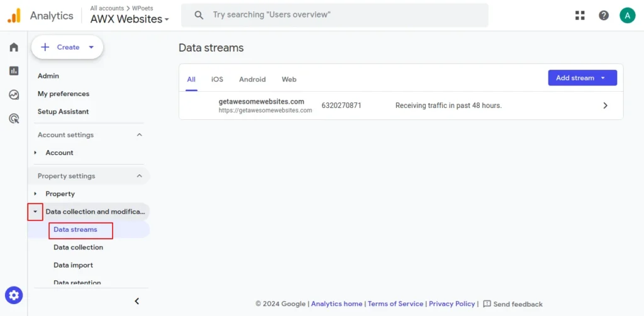Open the Google apps grid icon
644x316 pixels.
pyautogui.click(x=580, y=16)
